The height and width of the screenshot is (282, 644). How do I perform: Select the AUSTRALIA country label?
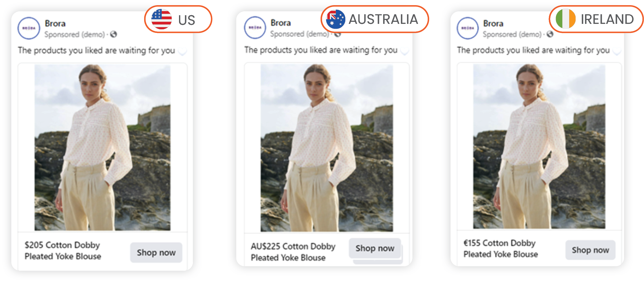click(x=383, y=19)
